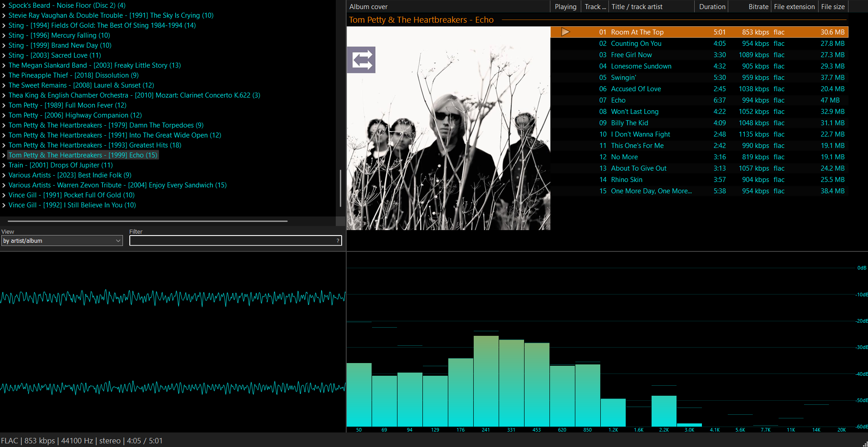The image size is (868, 447).
Task: Select Tom Petty - Highway Companion album
Action: pos(75,115)
